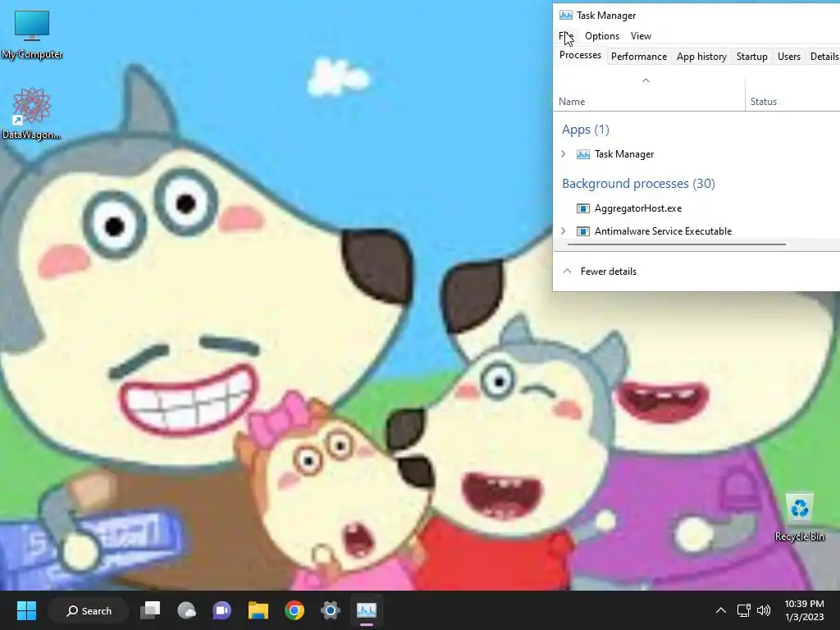The image size is (840, 630).
Task: Expand the Task Manager app row
Action: (563, 153)
